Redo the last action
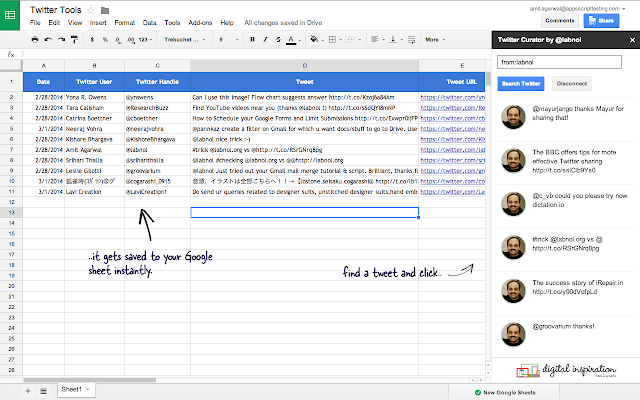This screenshot has height=400, width=640. pos(61,40)
